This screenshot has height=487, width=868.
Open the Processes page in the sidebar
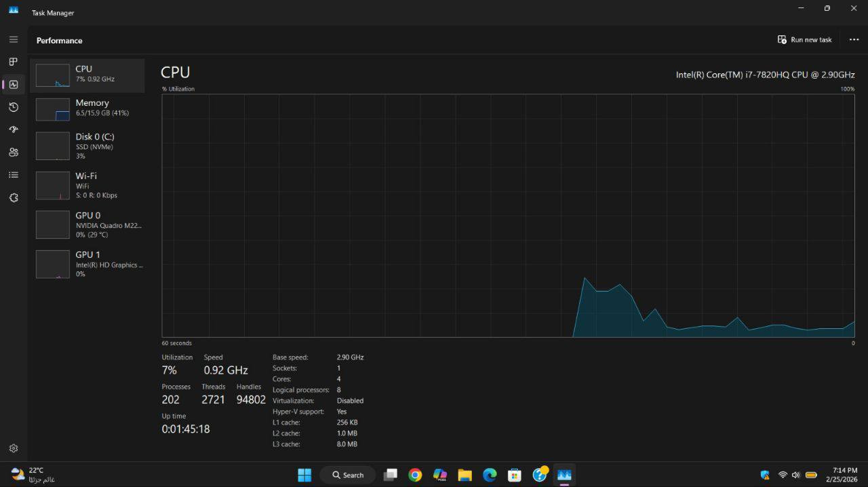pos(13,62)
